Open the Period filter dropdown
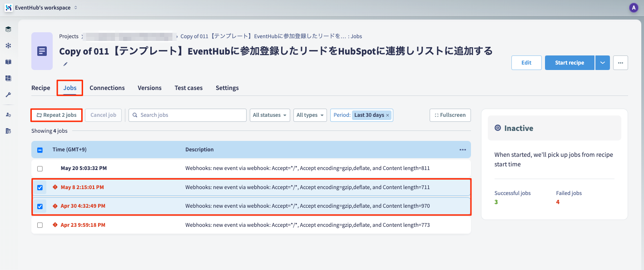The width and height of the screenshot is (644, 270). pos(362,115)
